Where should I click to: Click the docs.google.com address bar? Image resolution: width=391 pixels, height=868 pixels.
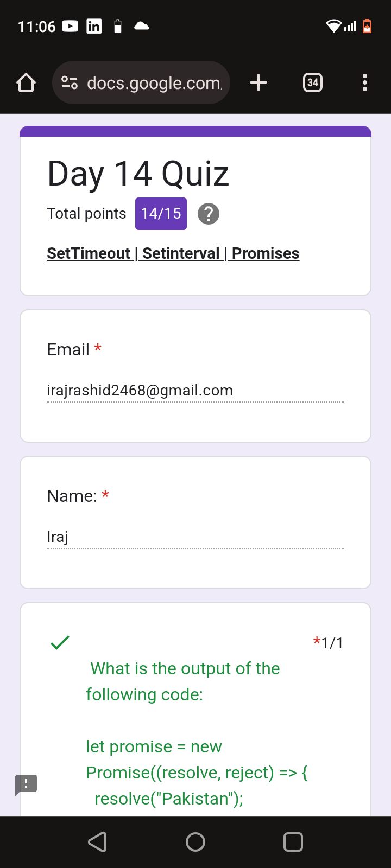pos(141,82)
